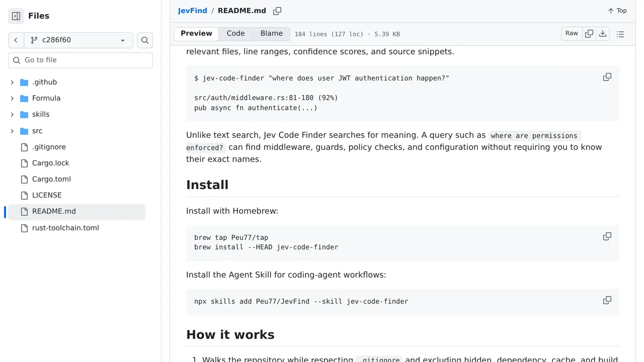Copy the npx skills add command
The image size is (644, 362).
[x=607, y=300]
